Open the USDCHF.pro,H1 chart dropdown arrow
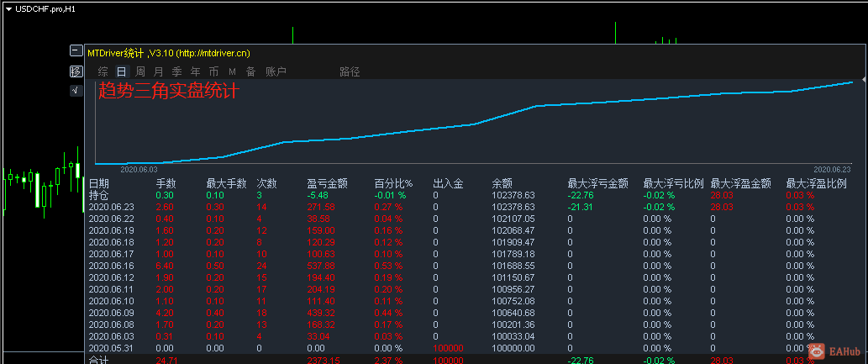The image size is (868, 364). point(8,9)
